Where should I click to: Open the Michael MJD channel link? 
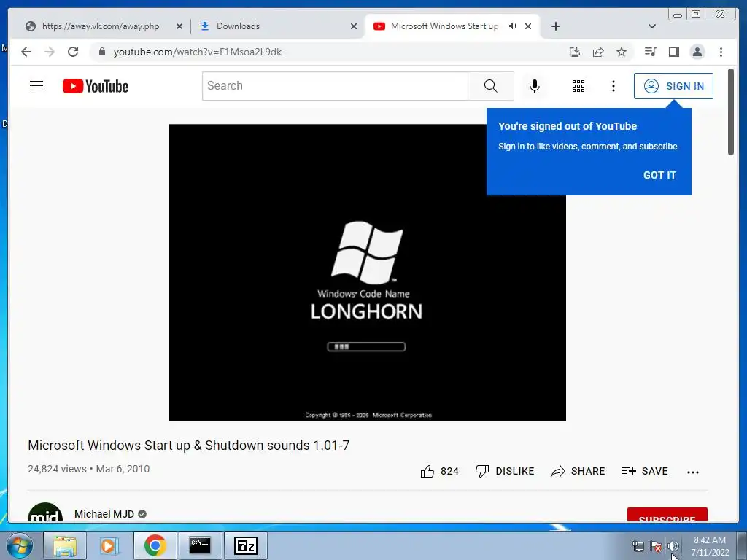point(104,514)
